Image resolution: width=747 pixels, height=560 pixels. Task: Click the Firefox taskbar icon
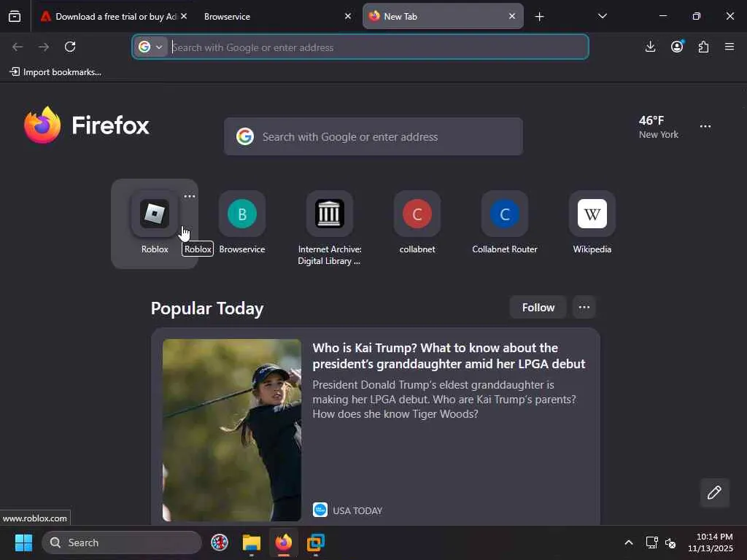point(284,542)
